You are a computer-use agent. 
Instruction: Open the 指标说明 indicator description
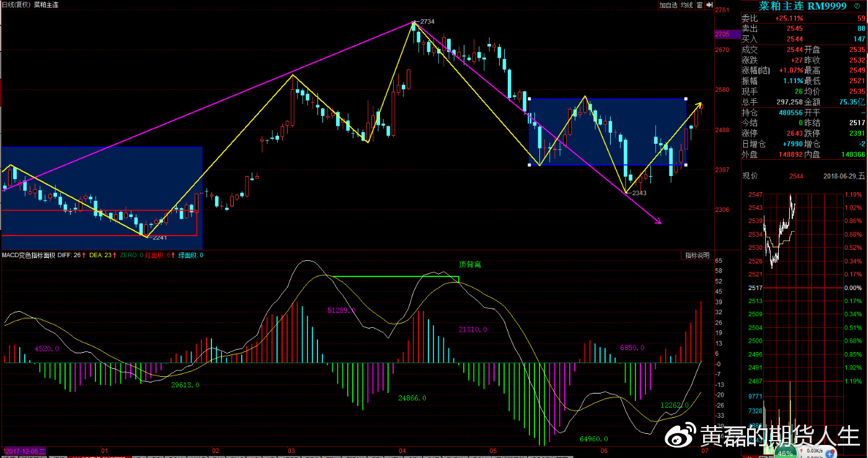pos(697,255)
